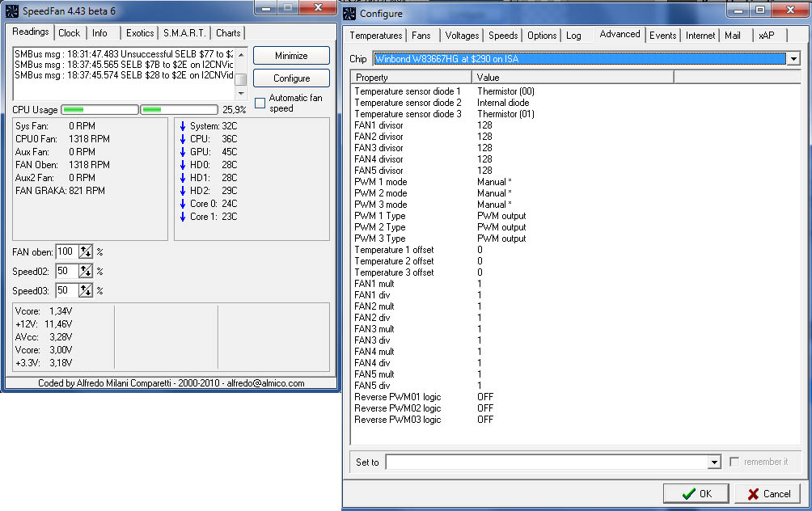Click the first CPU Usage progress bar
The width and height of the screenshot is (812, 511).
pyautogui.click(x=100, y=109)
